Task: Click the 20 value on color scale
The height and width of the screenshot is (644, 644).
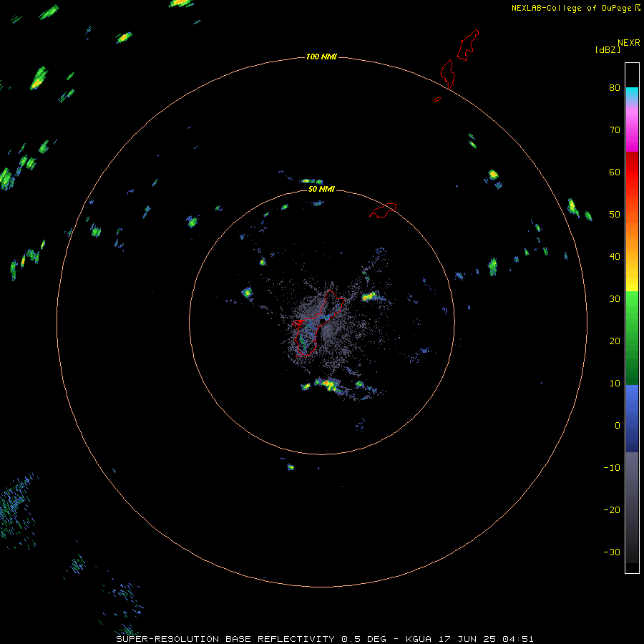Action: (x=615, y=341)
